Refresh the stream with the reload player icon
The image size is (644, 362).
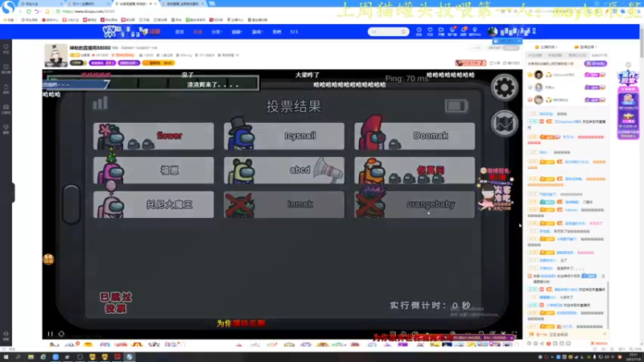coord(61,334)
